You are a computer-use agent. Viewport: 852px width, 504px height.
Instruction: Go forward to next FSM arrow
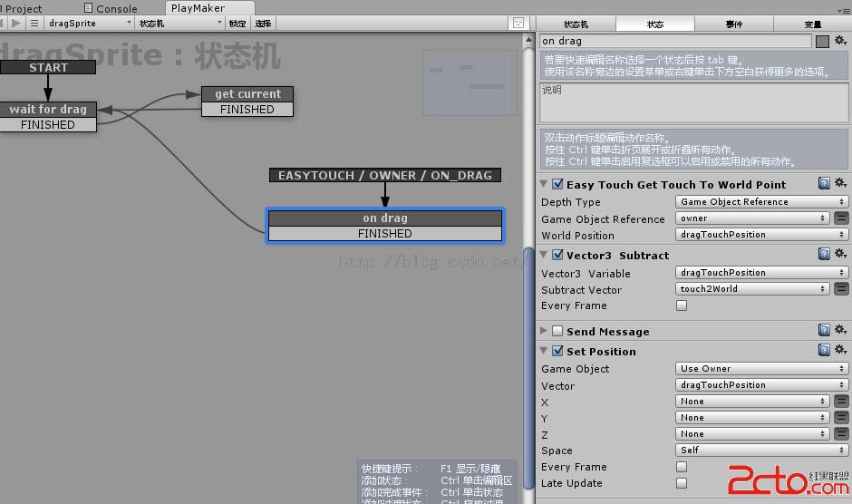16,23
